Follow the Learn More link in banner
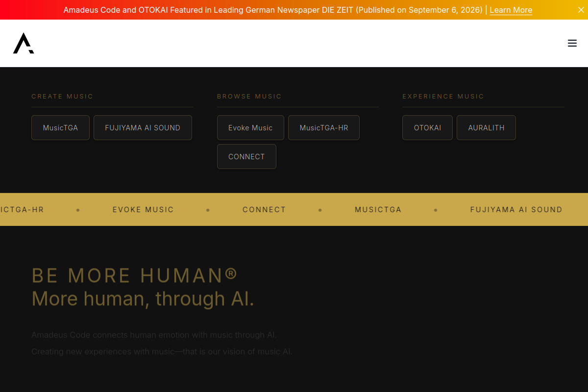 (x=511, y=10)
